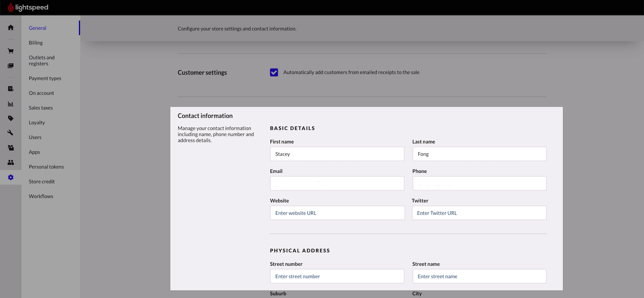Click the First name field containing Stacey
This screenshot has width=644, height=298.
click(x=337, y=154)
